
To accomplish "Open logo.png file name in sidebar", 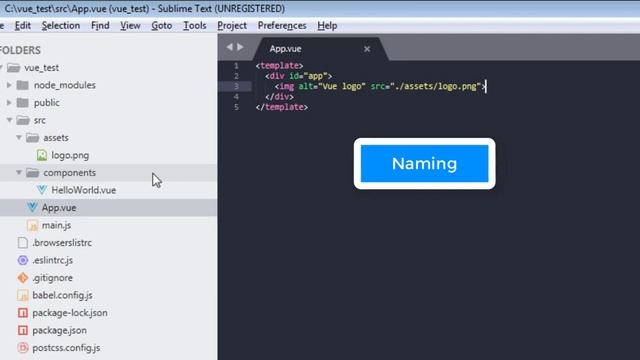I will coord(70,156).
